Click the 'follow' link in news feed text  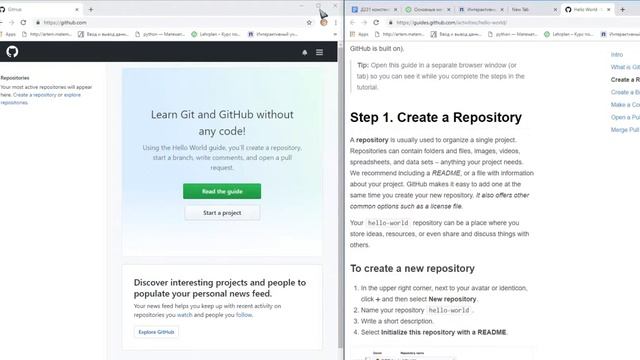click(244, 315)
